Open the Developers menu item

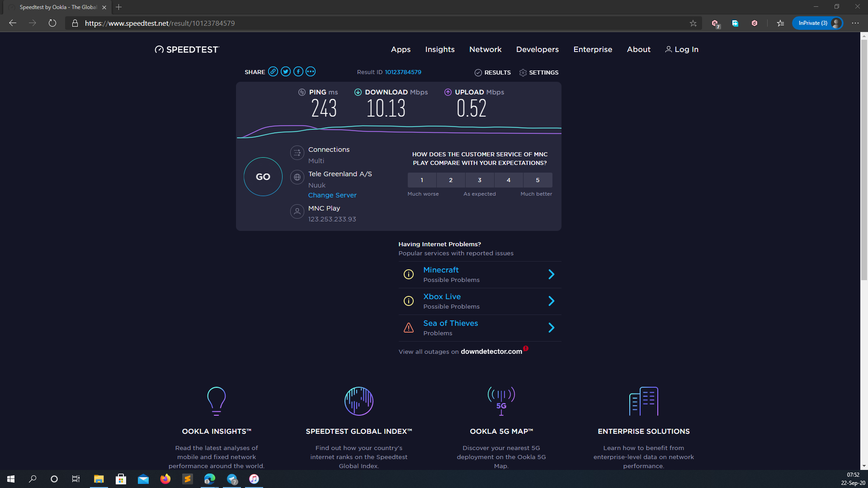537,49
